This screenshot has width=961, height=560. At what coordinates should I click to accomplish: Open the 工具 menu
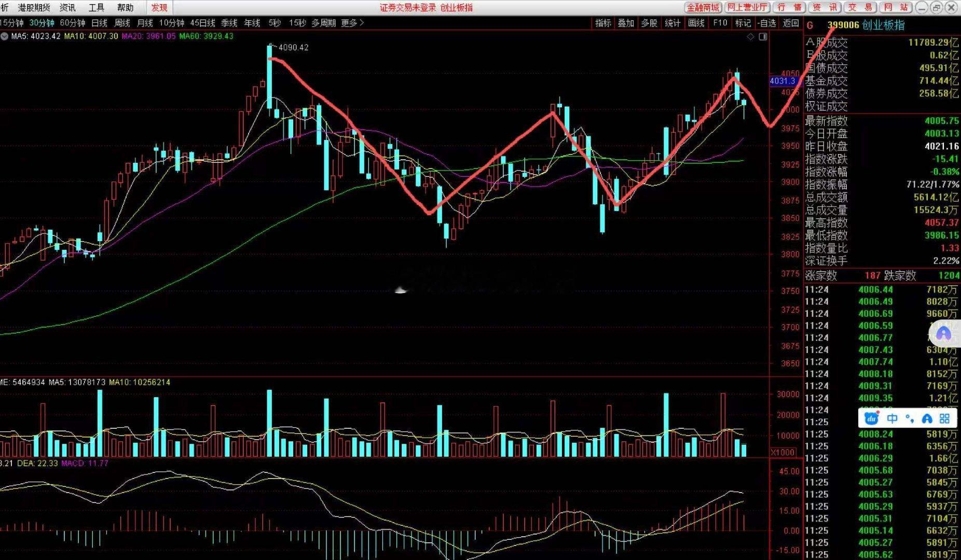[97, 8]
